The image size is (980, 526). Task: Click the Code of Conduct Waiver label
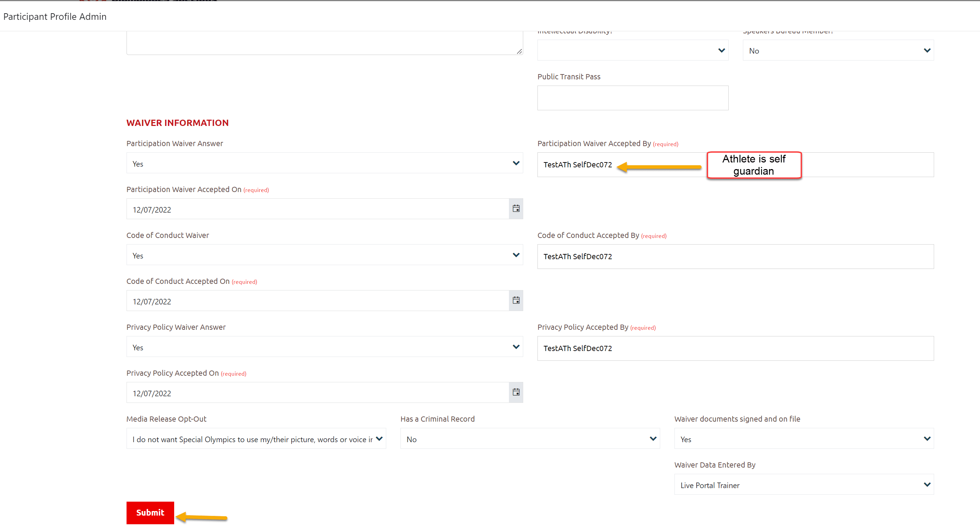tap(168, 235)
